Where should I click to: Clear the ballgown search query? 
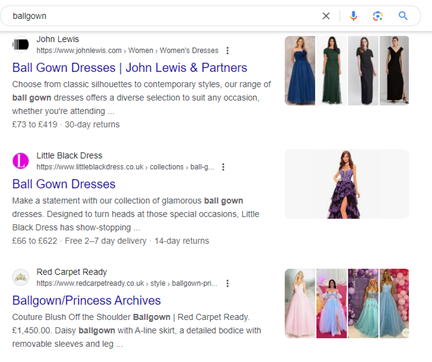(326, 16)
